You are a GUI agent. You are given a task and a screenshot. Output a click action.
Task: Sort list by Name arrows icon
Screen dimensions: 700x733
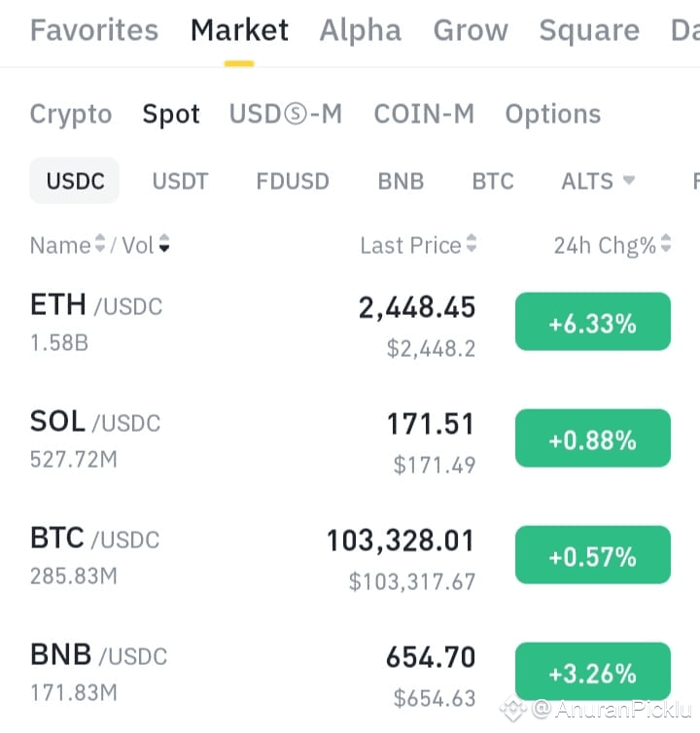(x=100, y=244)
